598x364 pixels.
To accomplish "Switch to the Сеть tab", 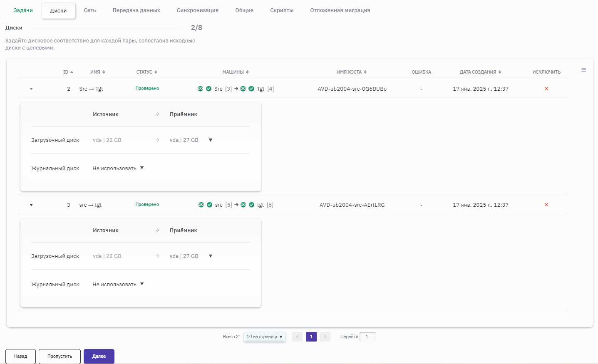I will (x=90, y=10).
